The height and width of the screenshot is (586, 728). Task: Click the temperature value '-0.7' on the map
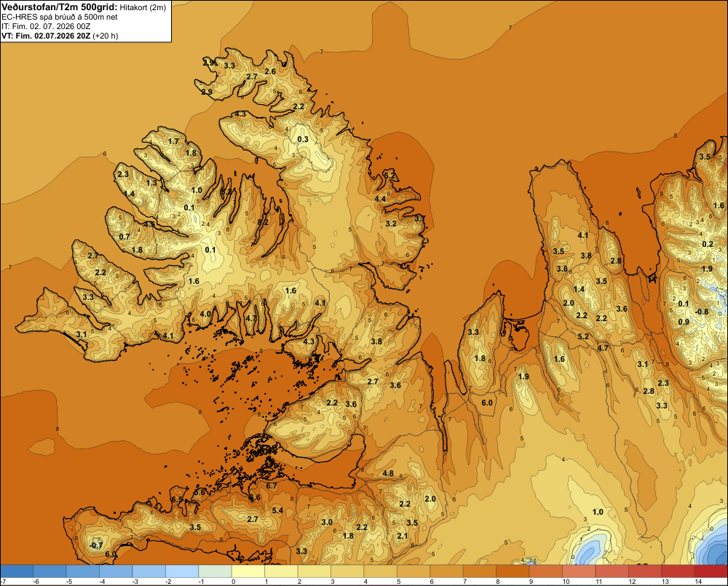95,546
